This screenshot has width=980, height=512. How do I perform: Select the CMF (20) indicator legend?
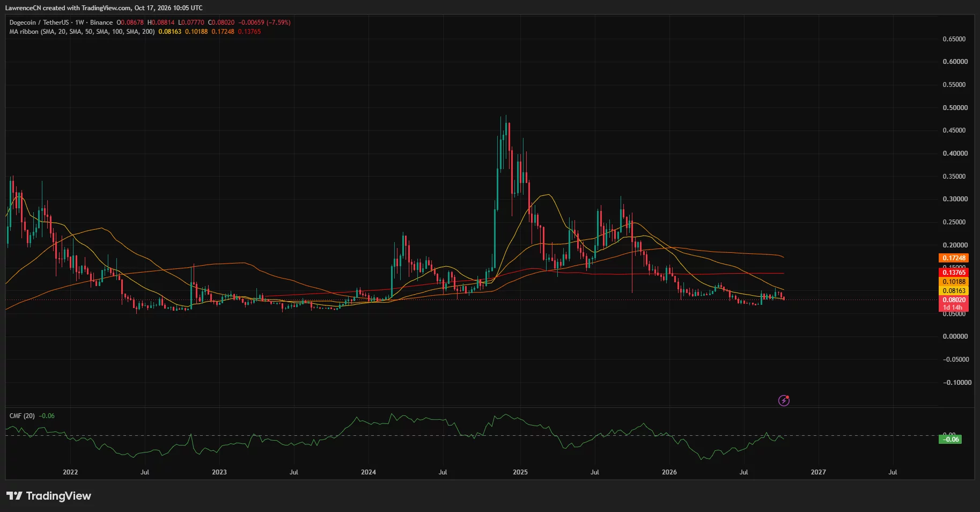[22, 416]
